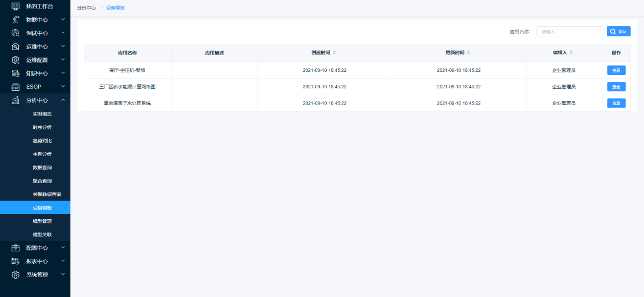View the 展厅-空压机-新版 application
The width and height of the screenshot is (644, 297).
coord(616,70)
